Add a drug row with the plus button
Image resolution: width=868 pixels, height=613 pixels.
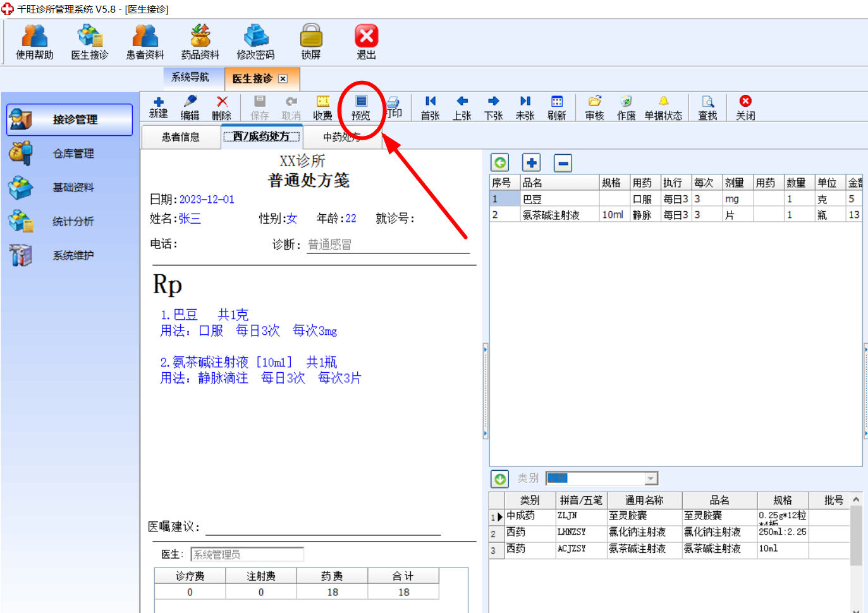pyautogui.click(x=532, y=163)
